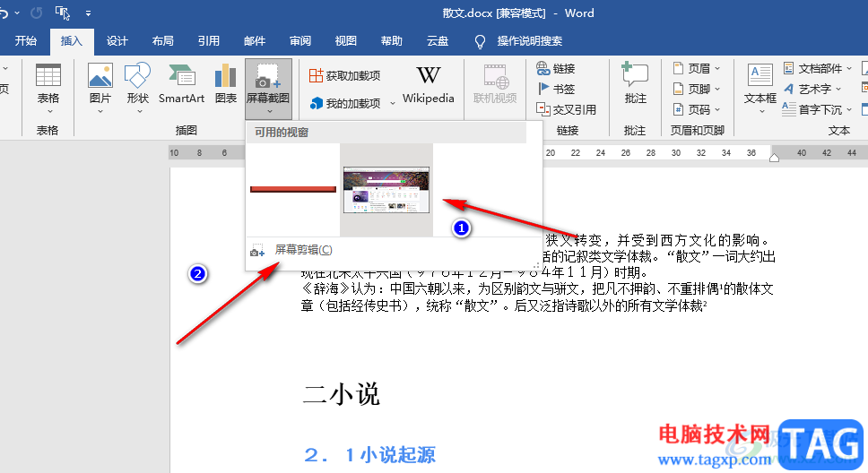Click the 文档部件 document parts icon
The width and height of the screenshot is (868, 473).
click(789, 69)
